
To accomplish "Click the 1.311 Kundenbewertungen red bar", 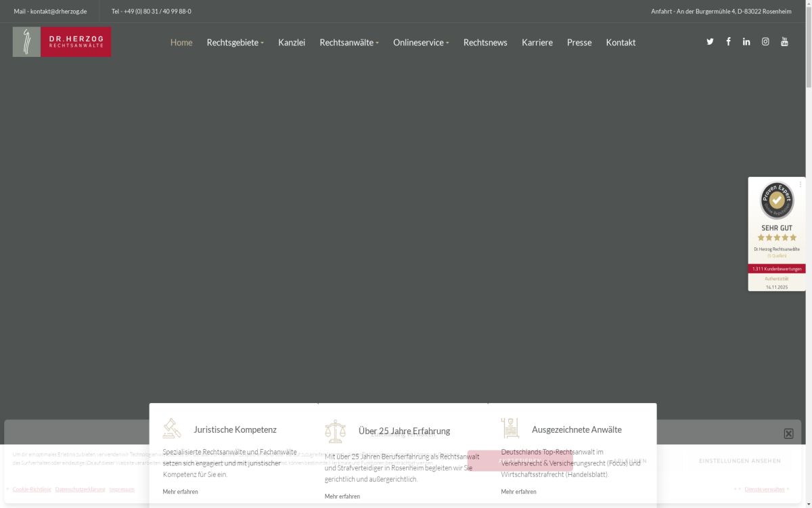I will pyautogui.click(x=777, y=269).
